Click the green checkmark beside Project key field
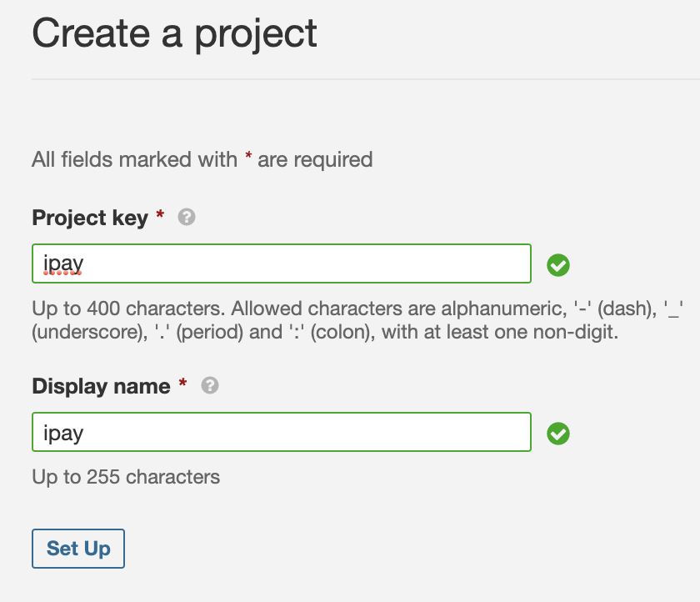Viewport: 700px width, 602px height. click(x=558, y=265)
